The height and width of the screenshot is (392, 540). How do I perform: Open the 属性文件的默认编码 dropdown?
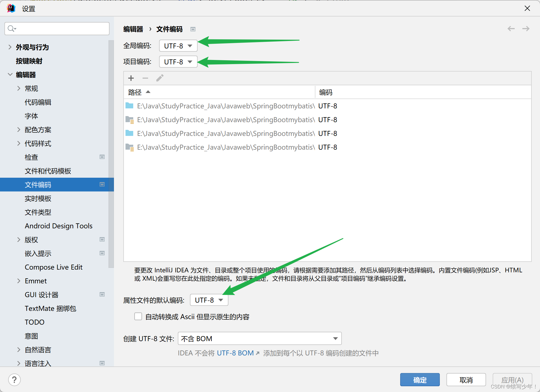(x=209, y=300)
